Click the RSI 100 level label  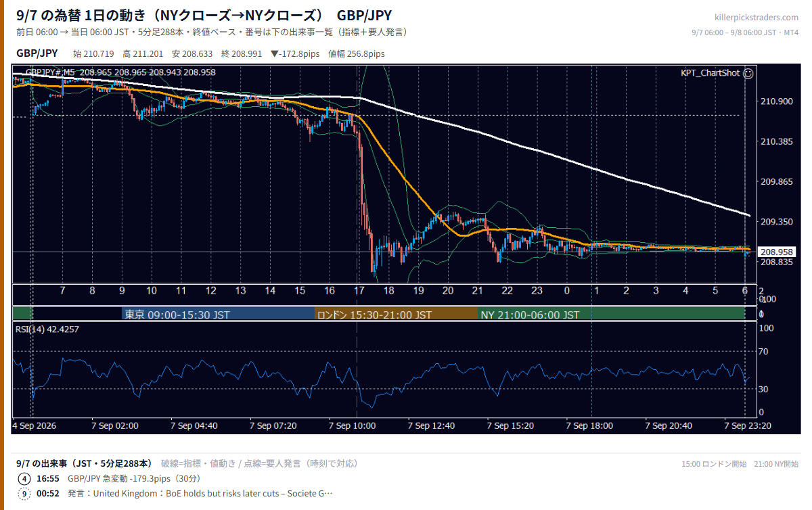765,328
